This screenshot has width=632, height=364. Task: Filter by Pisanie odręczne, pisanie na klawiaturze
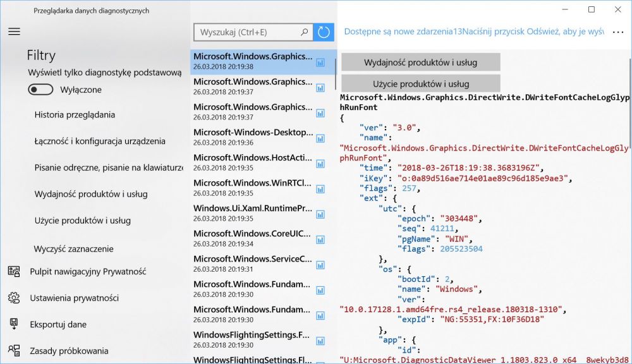click(x=109, y=167)
